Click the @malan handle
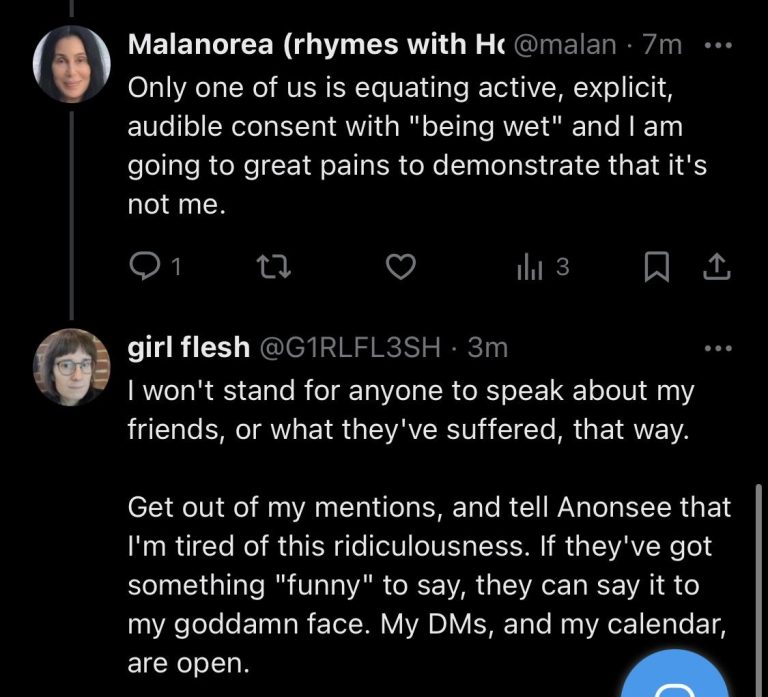 coord(565,45)
